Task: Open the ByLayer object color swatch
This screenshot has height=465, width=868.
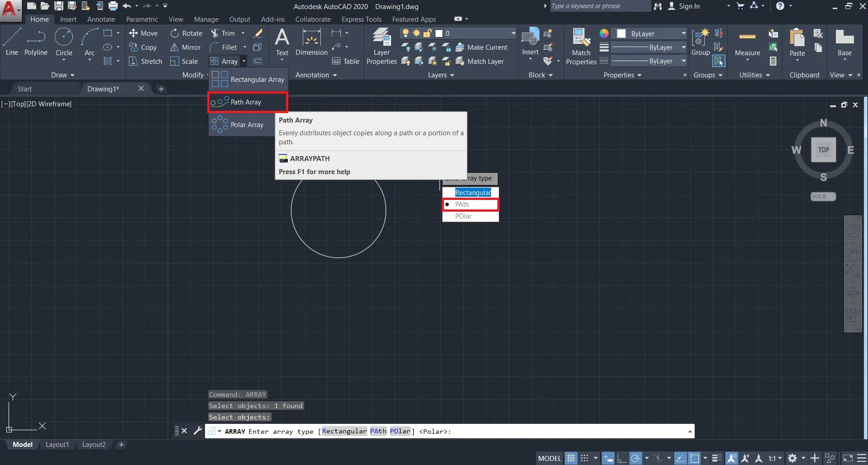Action: pyautogui.click(x=621, y=34)
